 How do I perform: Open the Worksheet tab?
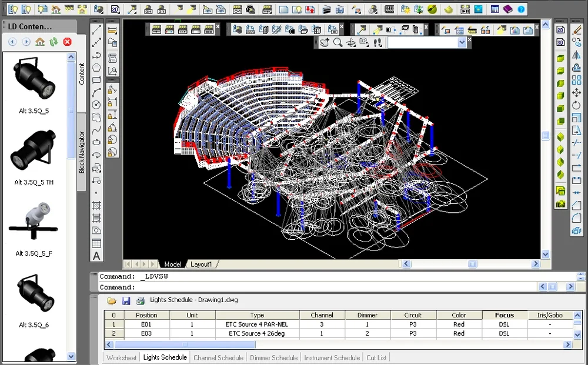click(122, 357)
